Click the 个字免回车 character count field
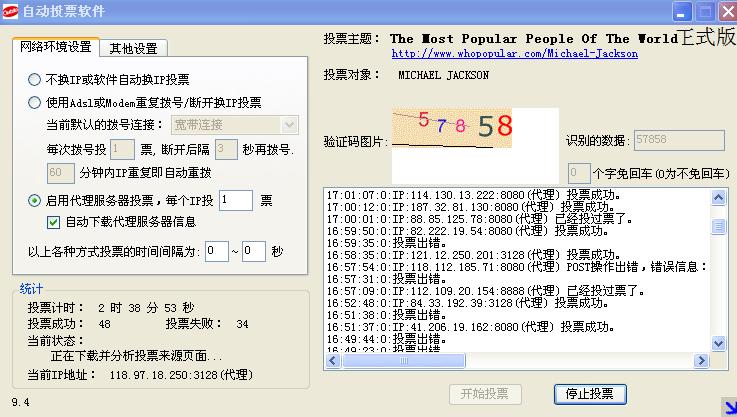The height and width of the screenshot is (417, 737). point(579,173)
